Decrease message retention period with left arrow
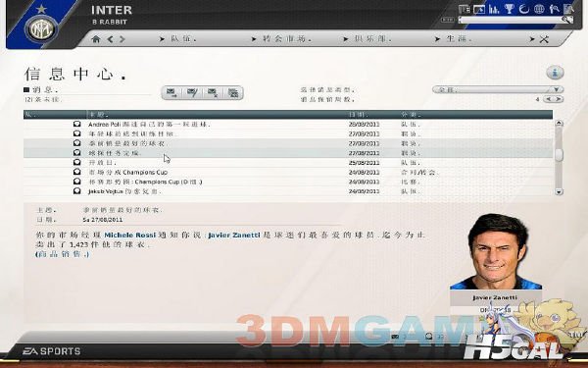Viewport: 588px width, 368px height. coord(549,99)
